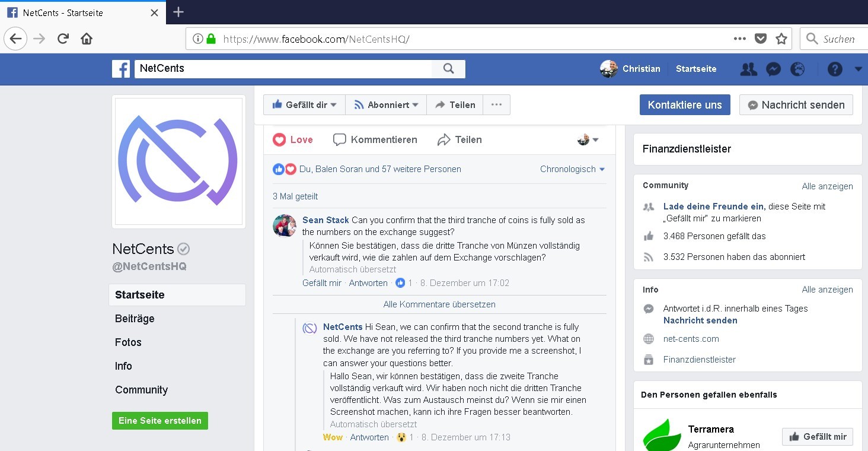Open new browser tab with plus icon
The width and height of the screenshot is (868, 451).
click(178, 12)
